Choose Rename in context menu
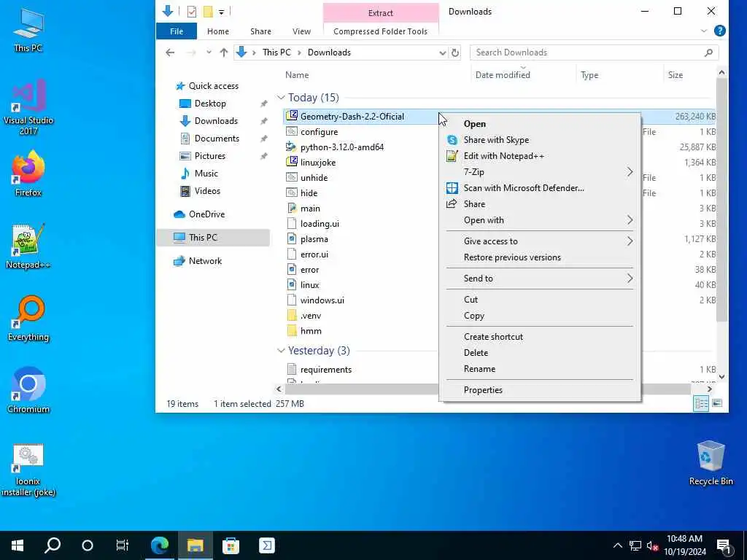The width and height of the screenshot is (747, 560). tap(539, 369)
